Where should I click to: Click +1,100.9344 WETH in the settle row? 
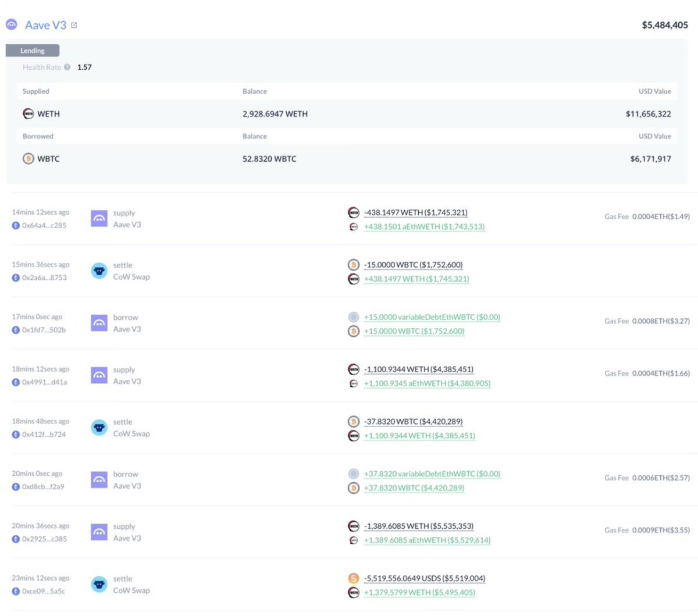pyautogui.click(x=419, y=435)
